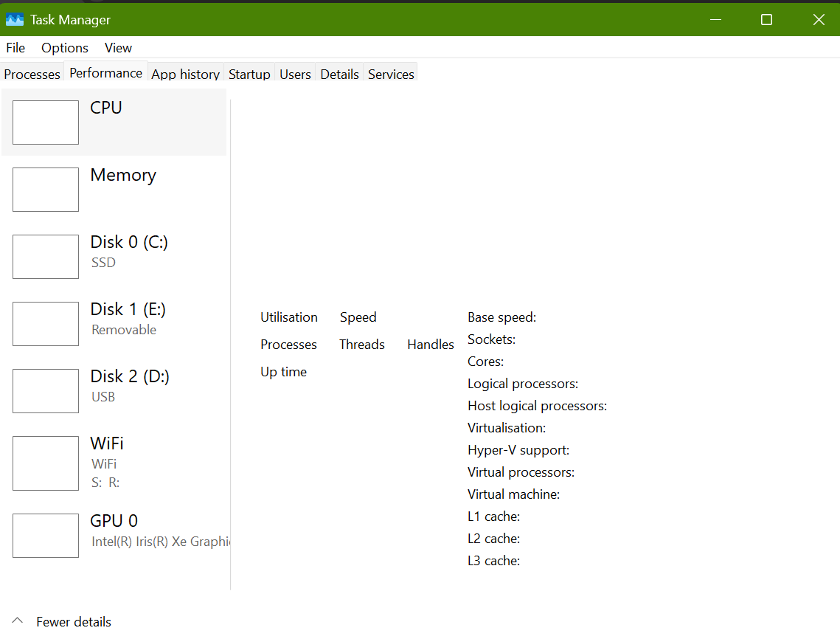Click the Task Manager title bar icon
The width and height of the screenshot is (840, 639).
(15, 19)
